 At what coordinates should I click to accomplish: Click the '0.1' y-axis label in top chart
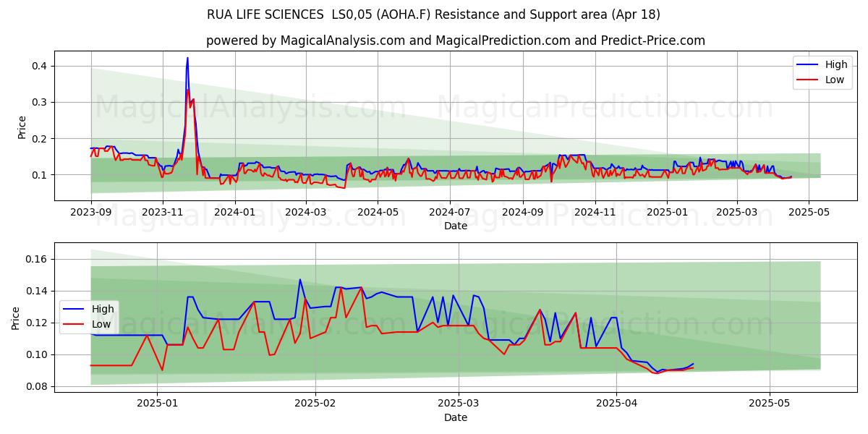coord(41,174)
